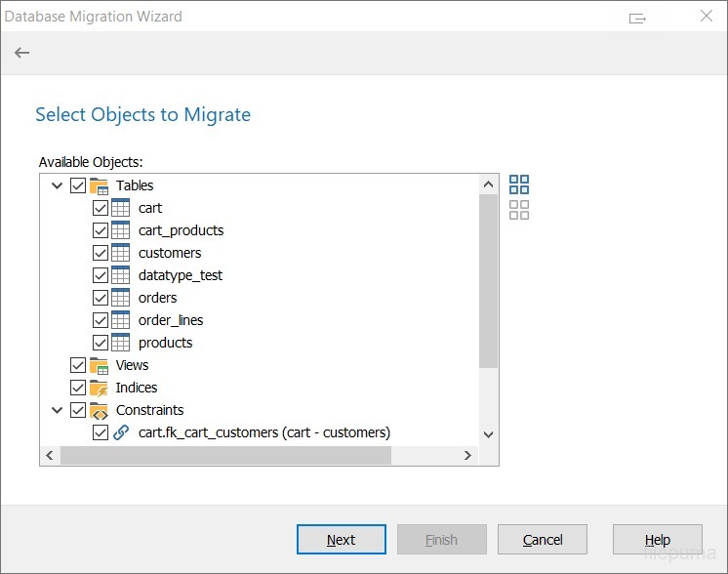728x574 pixels.
Task: Select the products table entry
Action: click(x=165, y=343)
